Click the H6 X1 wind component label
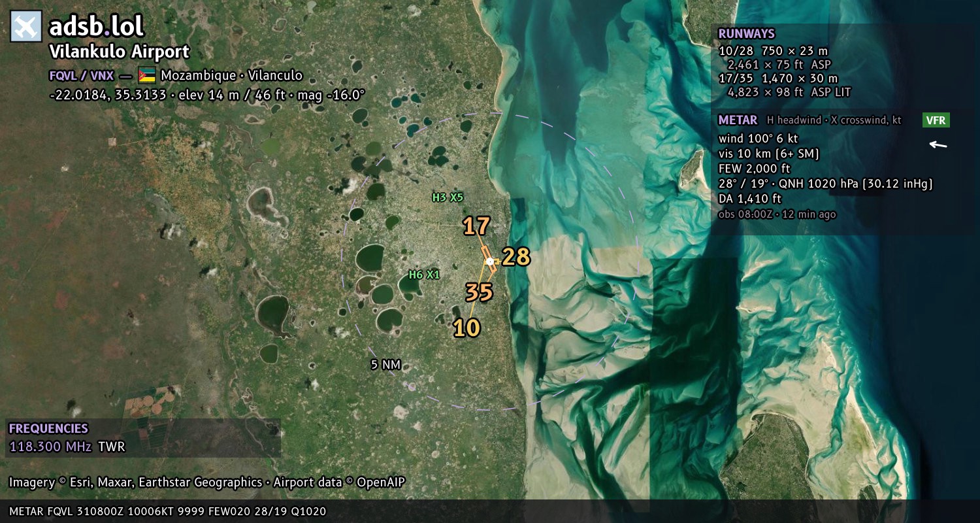Viewport: 980px width, 523px height. (424, 275)
